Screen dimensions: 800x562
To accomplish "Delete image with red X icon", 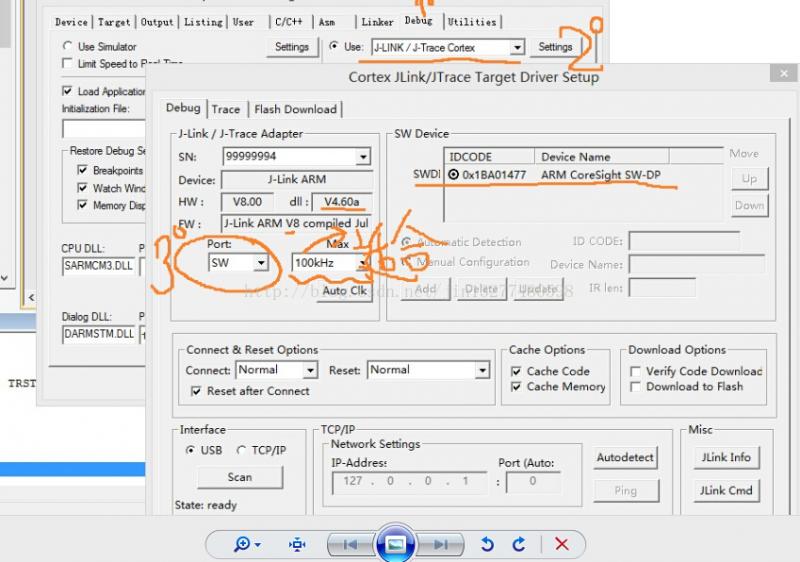I will (562, 544).
